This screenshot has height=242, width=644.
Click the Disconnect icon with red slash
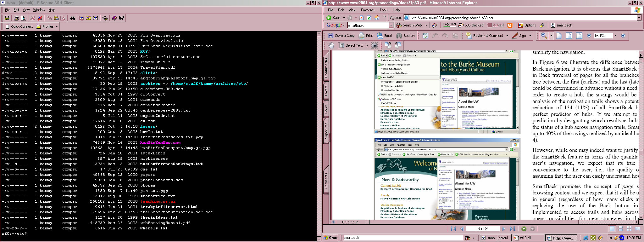(x=40, y=18)
